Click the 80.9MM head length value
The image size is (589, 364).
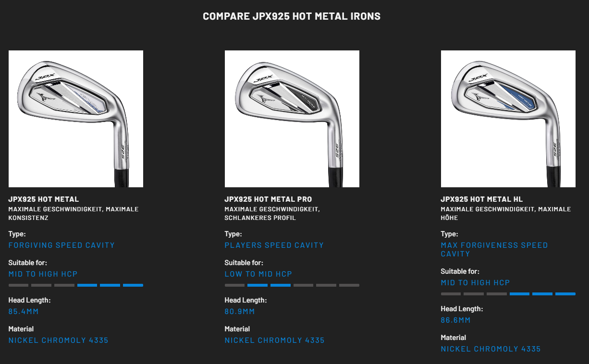240,312
